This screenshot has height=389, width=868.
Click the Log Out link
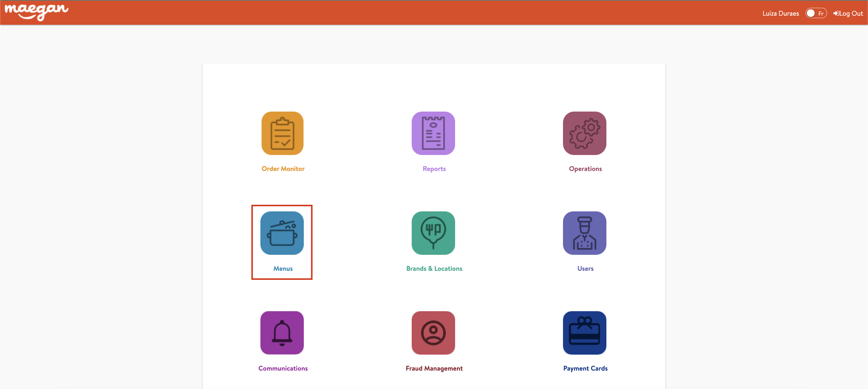pyautogui.click(x=848, y=13)
